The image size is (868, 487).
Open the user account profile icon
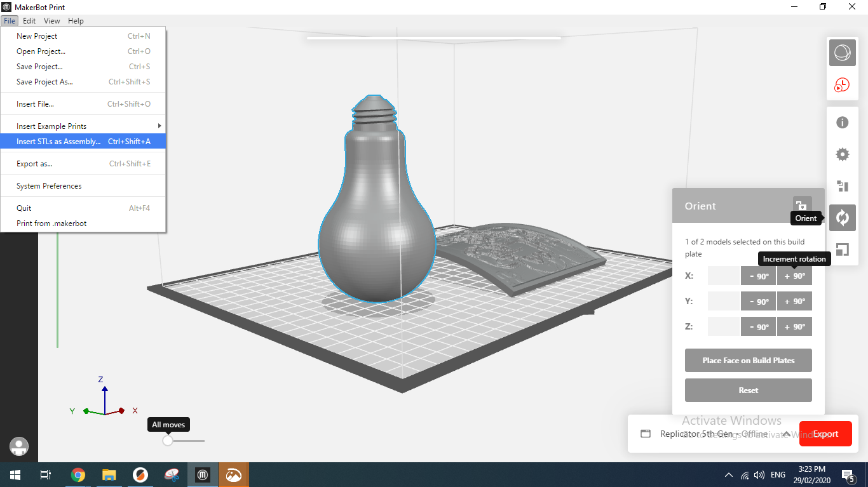click(19, 446)
